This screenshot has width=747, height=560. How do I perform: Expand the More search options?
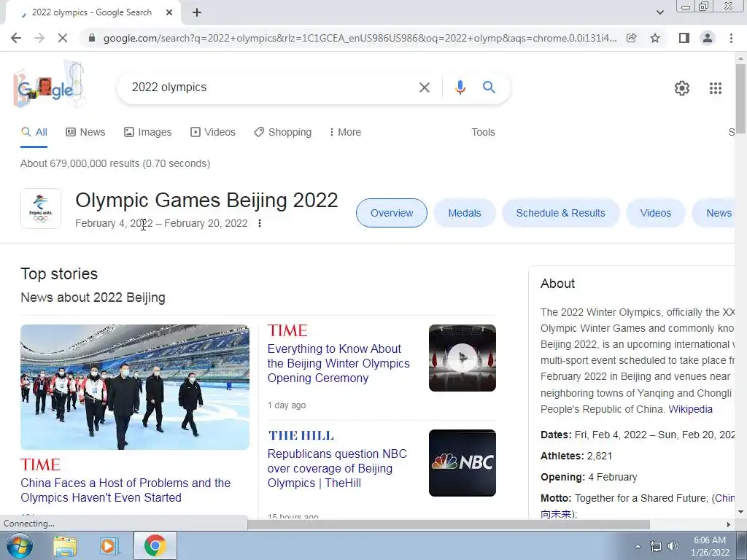(x=345, y=133)
